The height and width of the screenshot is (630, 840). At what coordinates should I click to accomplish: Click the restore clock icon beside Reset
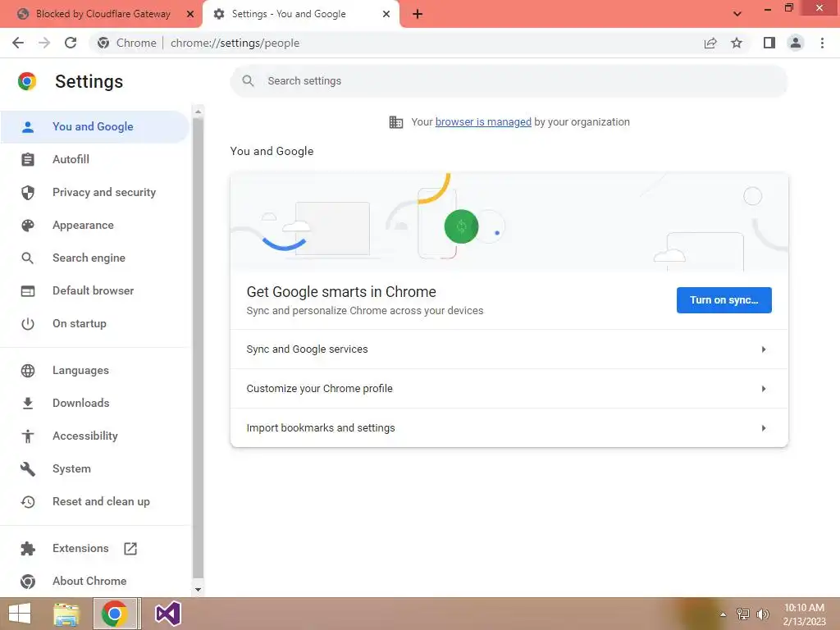coord(28,502)
